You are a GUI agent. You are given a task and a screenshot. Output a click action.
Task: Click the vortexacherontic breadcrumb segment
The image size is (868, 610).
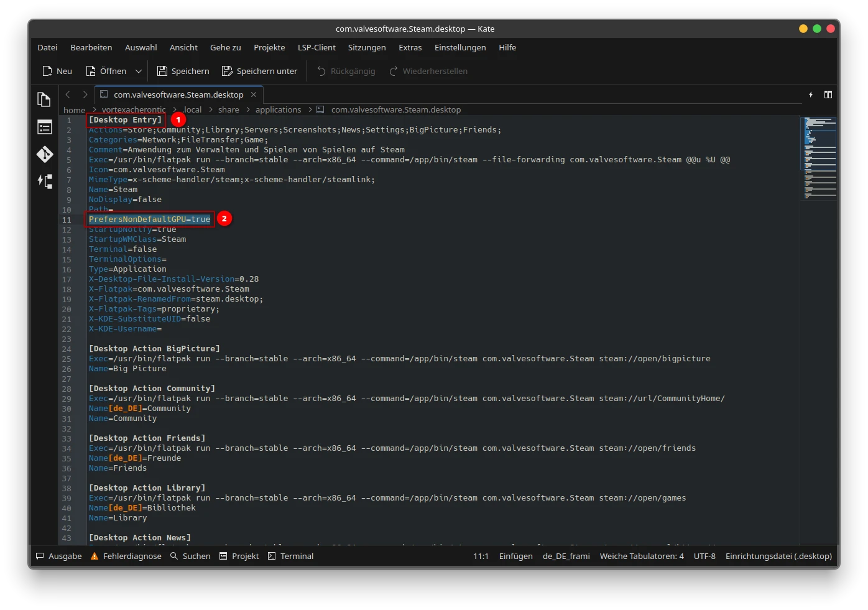(x=134, y=110)
